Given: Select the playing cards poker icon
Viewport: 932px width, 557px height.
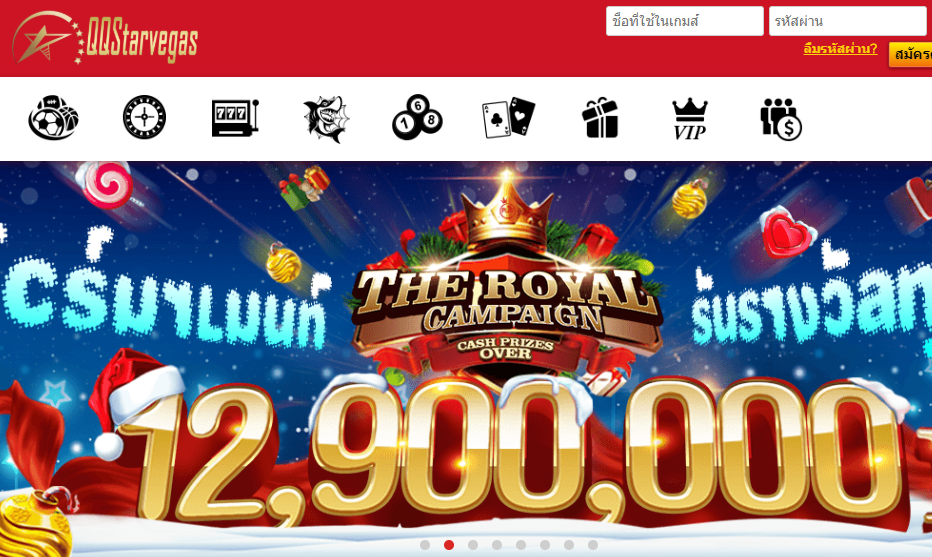Looking at the screenshot, I should [x=508, y=118].
